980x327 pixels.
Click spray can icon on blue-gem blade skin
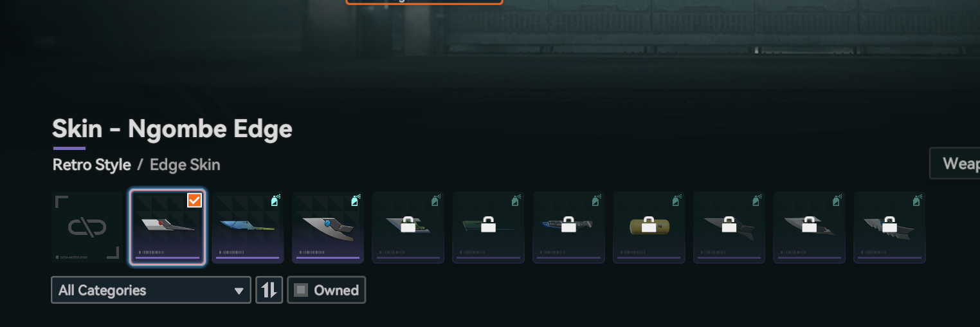(x=356, y=201)
